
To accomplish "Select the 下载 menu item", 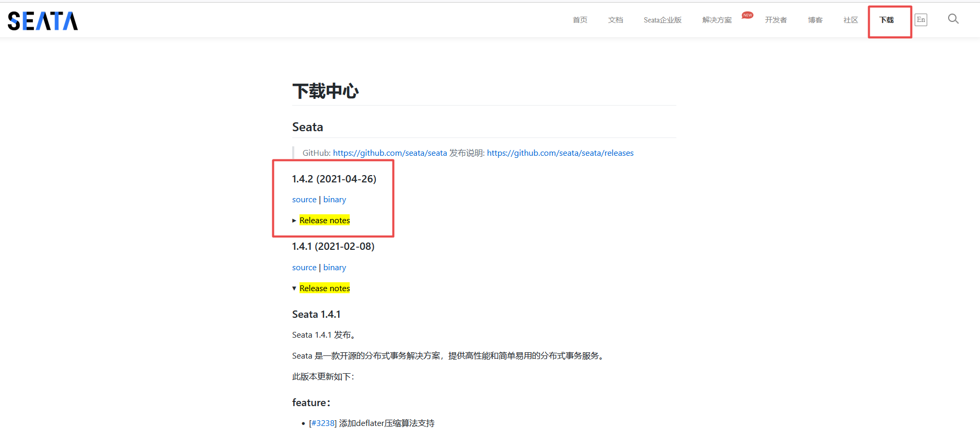I will click(886, 20).
